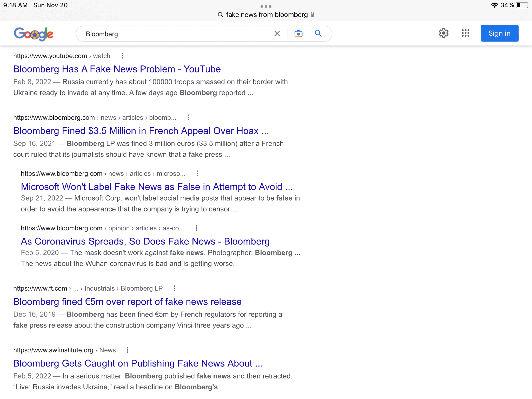Click the bloomberg.com 'microso...' URL breadcrumb

103,174
